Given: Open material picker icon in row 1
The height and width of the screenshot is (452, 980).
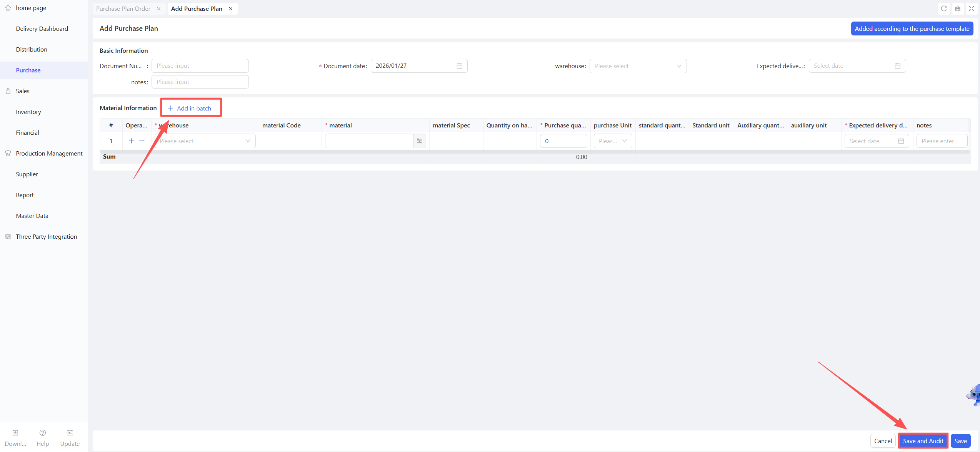Looking at the screenshot, I should tap(419, 141).
